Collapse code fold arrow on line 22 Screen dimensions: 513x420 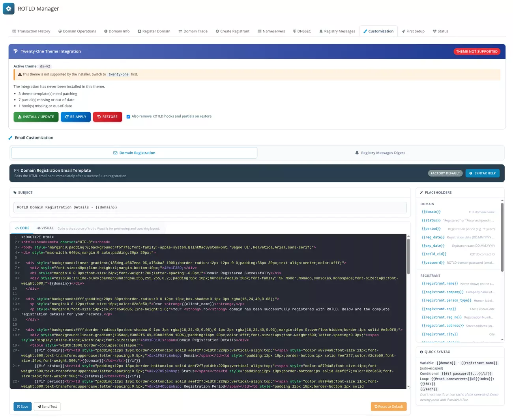point(19,382)
